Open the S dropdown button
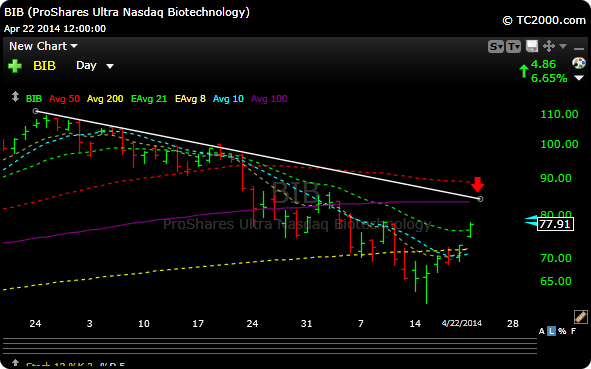 [496, 46]
